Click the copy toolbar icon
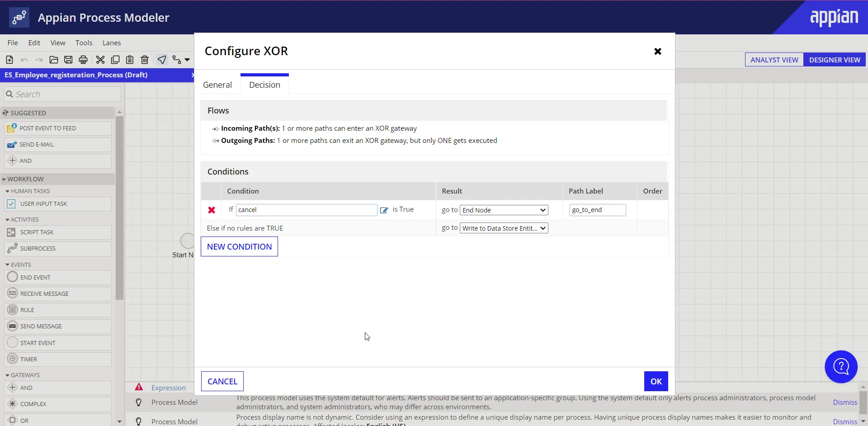The image size is (868, 426). pyautogui.click(x=115, y=60)
